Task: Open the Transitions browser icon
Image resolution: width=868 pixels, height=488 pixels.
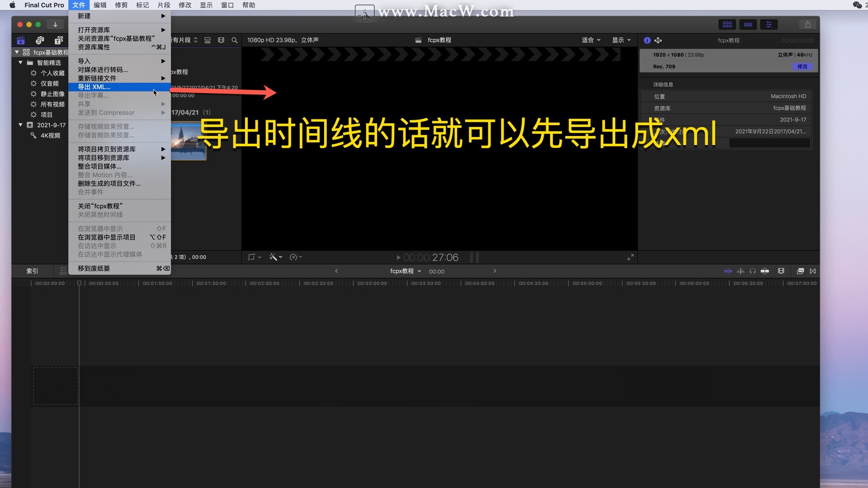Action: pyautogui.click(x=813, y=271)
